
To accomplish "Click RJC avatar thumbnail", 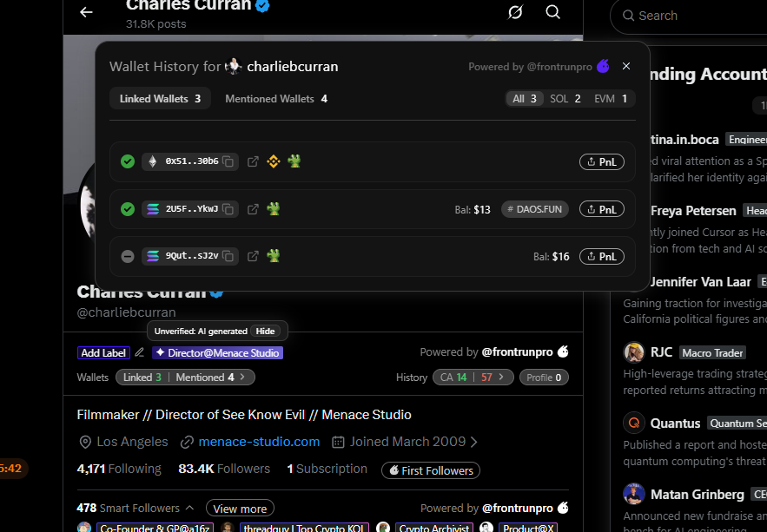I will coord(634,352).
